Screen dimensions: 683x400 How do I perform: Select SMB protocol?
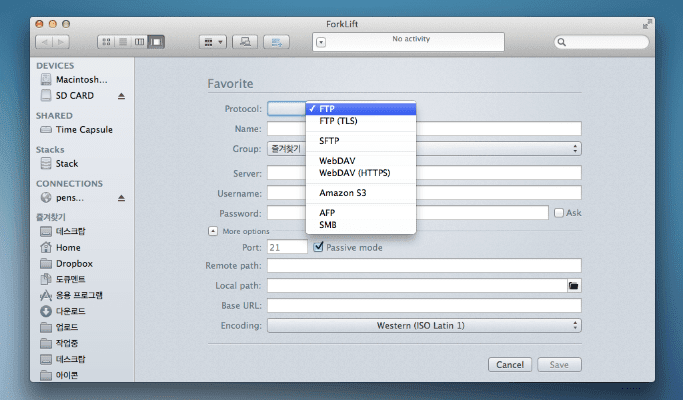361,225
